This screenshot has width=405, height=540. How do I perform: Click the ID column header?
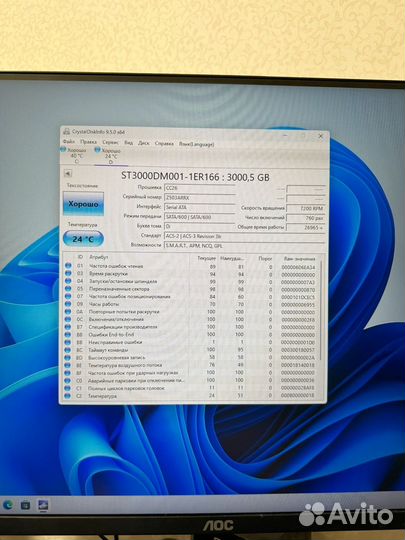coord(80,257)
